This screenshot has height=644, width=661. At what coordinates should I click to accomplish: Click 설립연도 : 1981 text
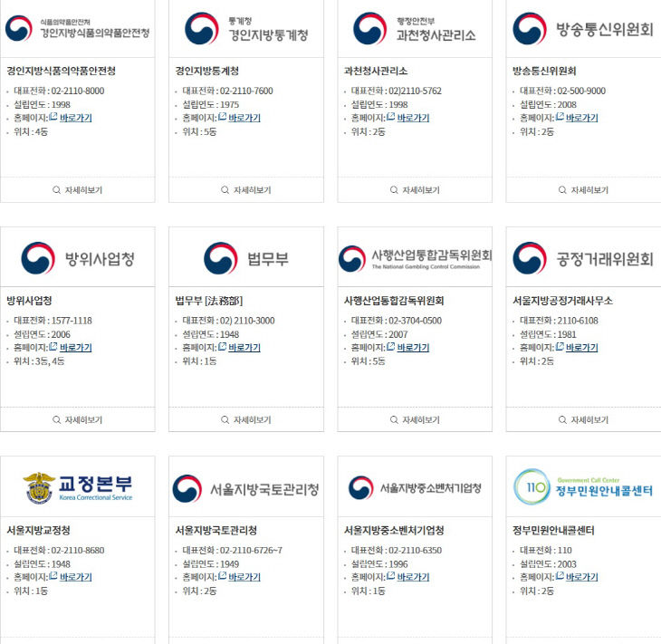pyautogui.click(x=548, y=334)
